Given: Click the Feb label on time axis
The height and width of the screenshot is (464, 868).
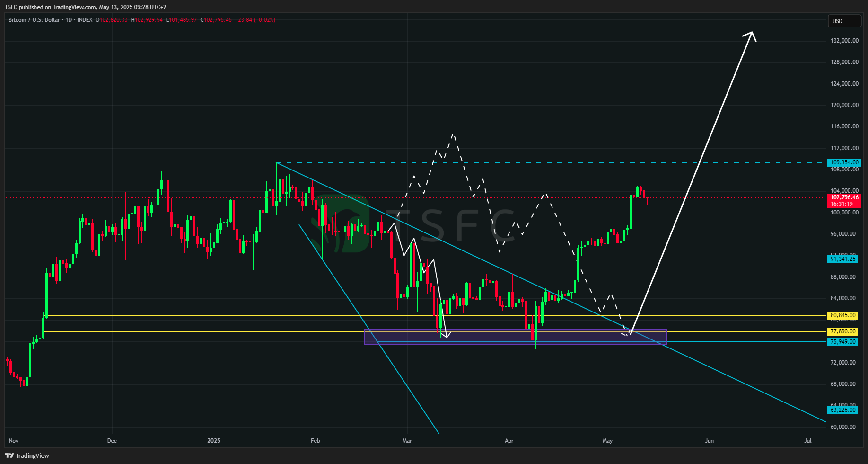Looking at the screenshot, I should [315, 441].
